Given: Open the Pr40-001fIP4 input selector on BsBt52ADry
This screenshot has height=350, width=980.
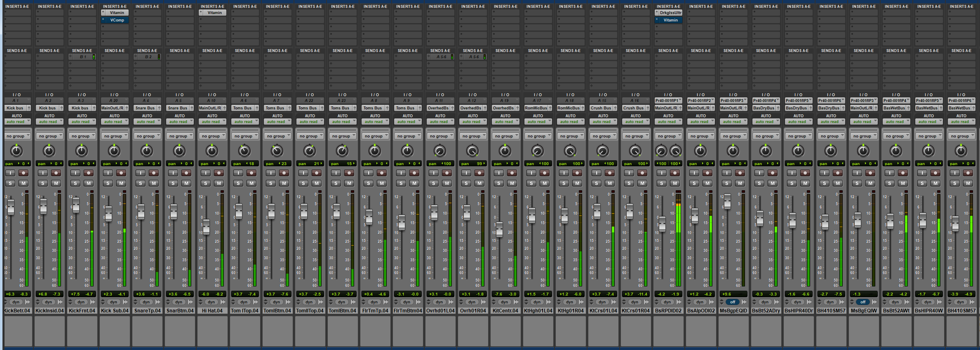Looking at the screenshot, I should pyautogui.click(x=766, y=101).
